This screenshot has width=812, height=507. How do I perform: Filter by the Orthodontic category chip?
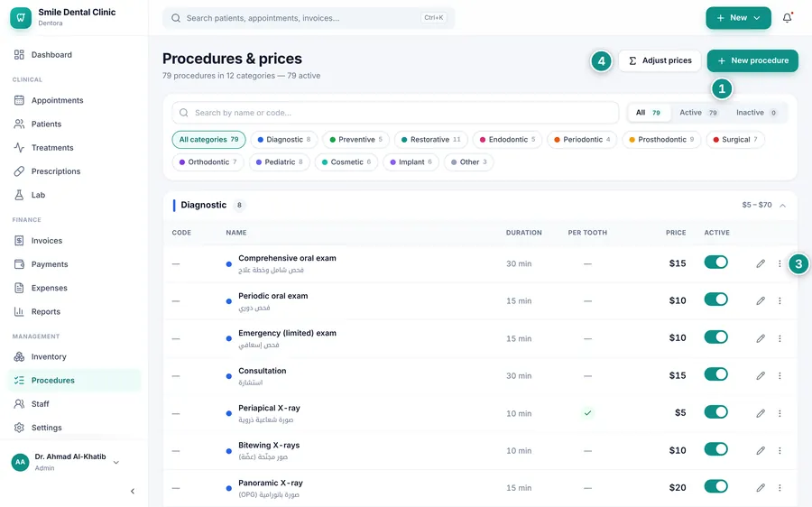[208, 162]
